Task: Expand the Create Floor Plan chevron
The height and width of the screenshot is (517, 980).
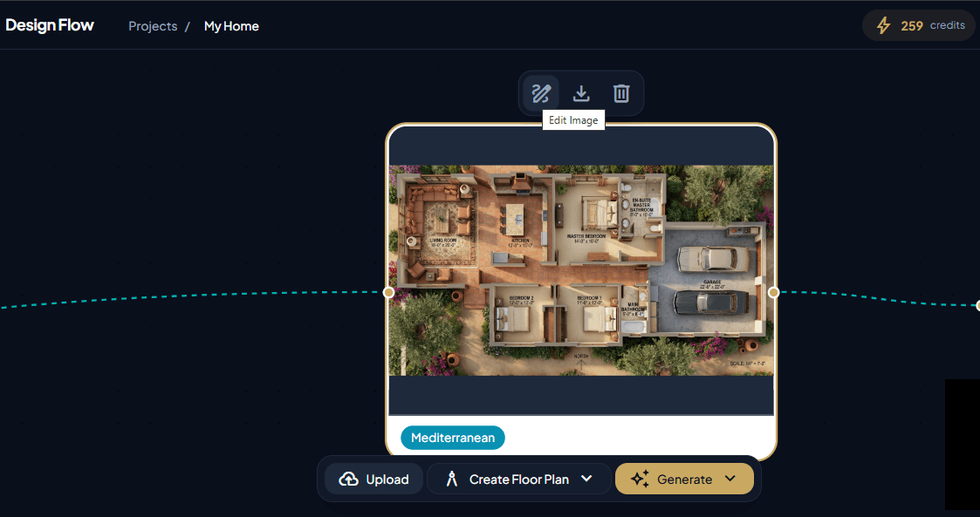Action: [586, 479]
